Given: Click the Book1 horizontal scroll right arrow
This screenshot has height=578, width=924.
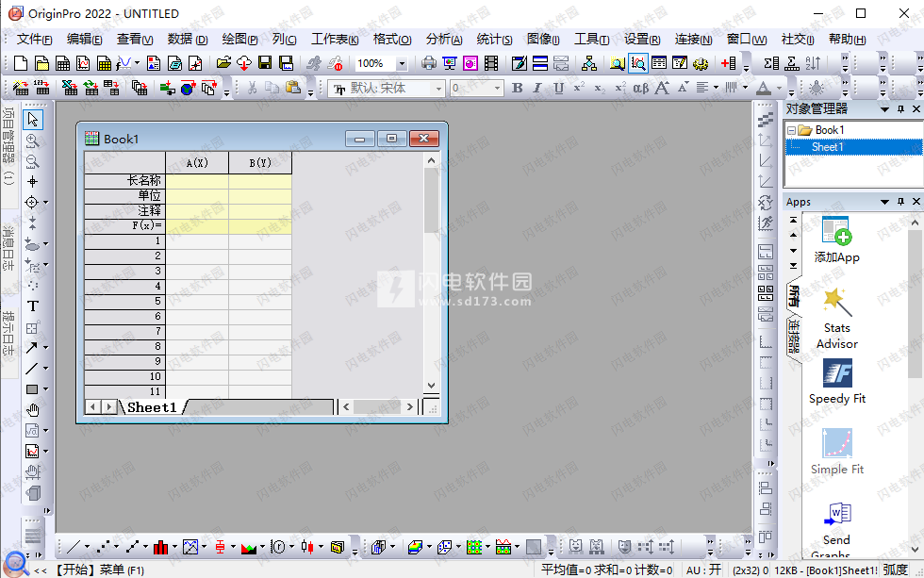Looking at the screenshot, I should click(409, 406).
